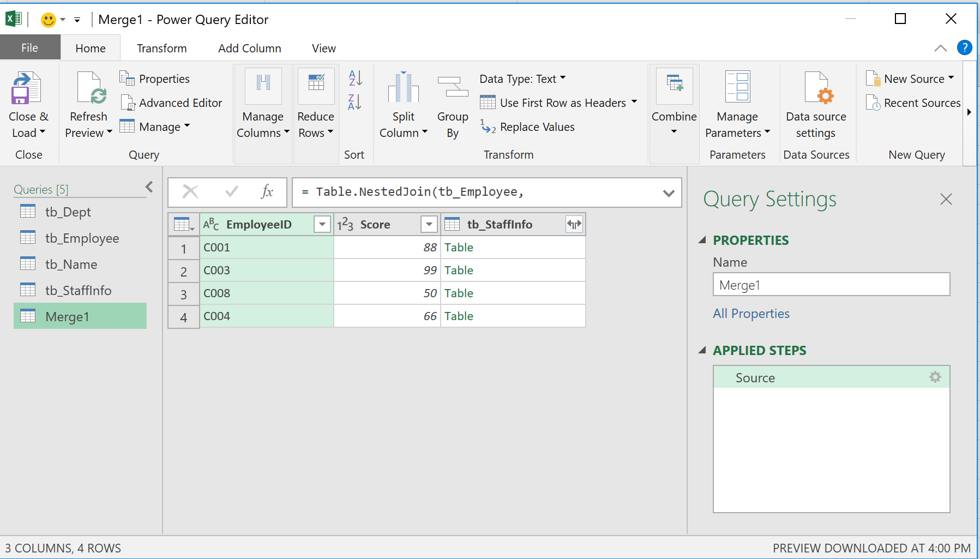Expand the tb_StaffInfo column icon
Screen dimensions: 980x559
point(574,224)
